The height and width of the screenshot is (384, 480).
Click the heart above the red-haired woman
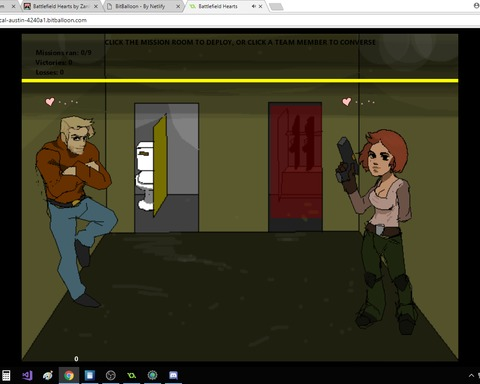(347, 101)
